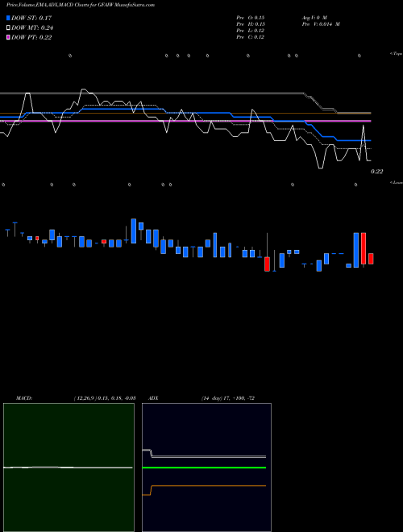Open the dark green MACD chart panel
This screenshot has width=403, height=532.
point(69,468)
